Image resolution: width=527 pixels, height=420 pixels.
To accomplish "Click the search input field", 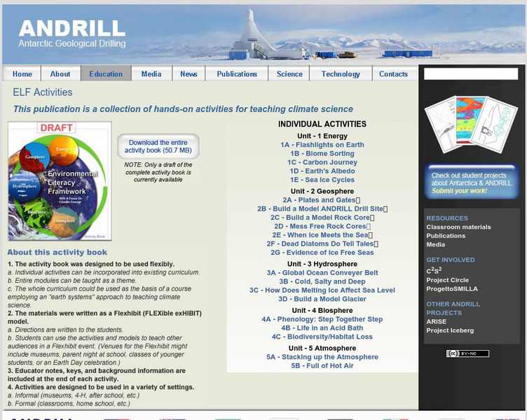I will pyautogui.click(x=471, y=74).
